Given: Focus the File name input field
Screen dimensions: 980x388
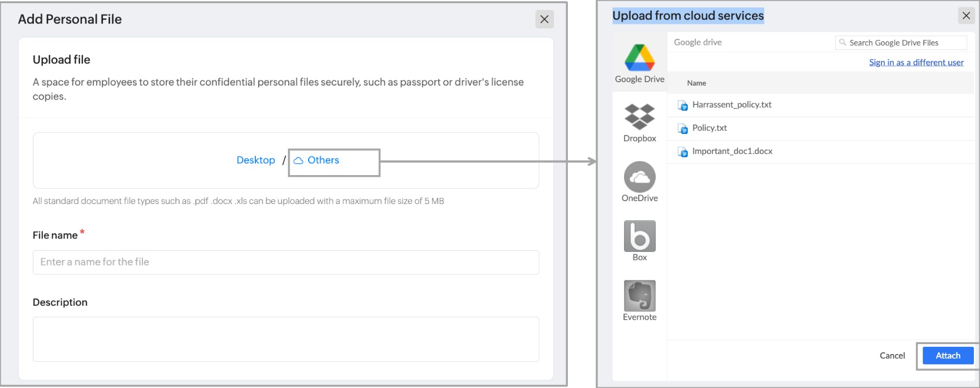Looking at the screenshot, I should (x=286, y=262).
